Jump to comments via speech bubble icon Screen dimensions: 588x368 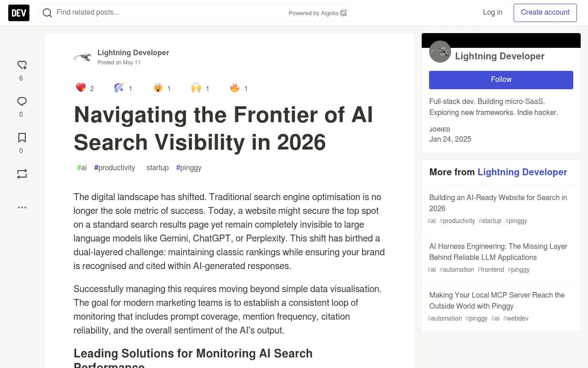pyautogui.click(x=22, y=101)
